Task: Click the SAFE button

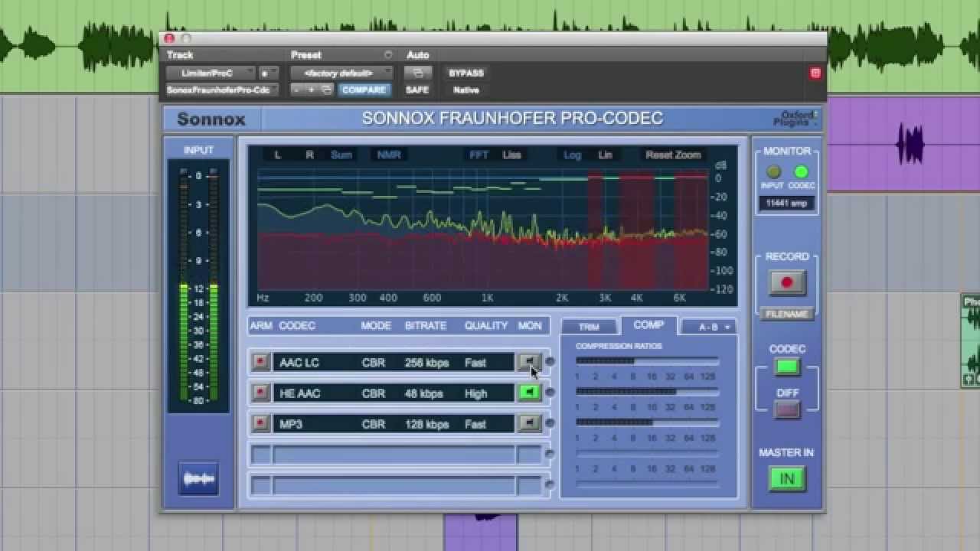Action: 417,90
